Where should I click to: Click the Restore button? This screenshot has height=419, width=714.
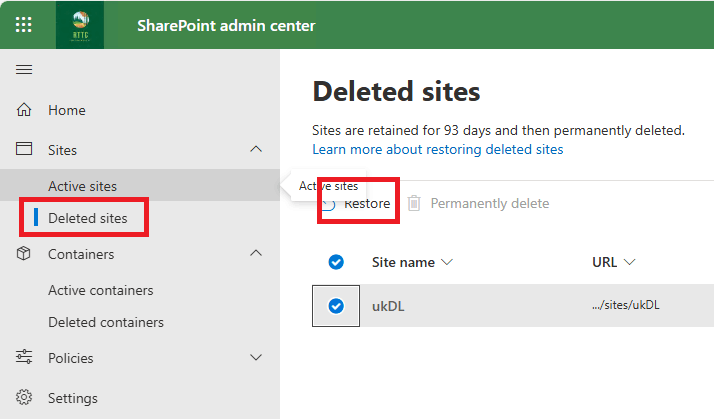click(356, 203)
